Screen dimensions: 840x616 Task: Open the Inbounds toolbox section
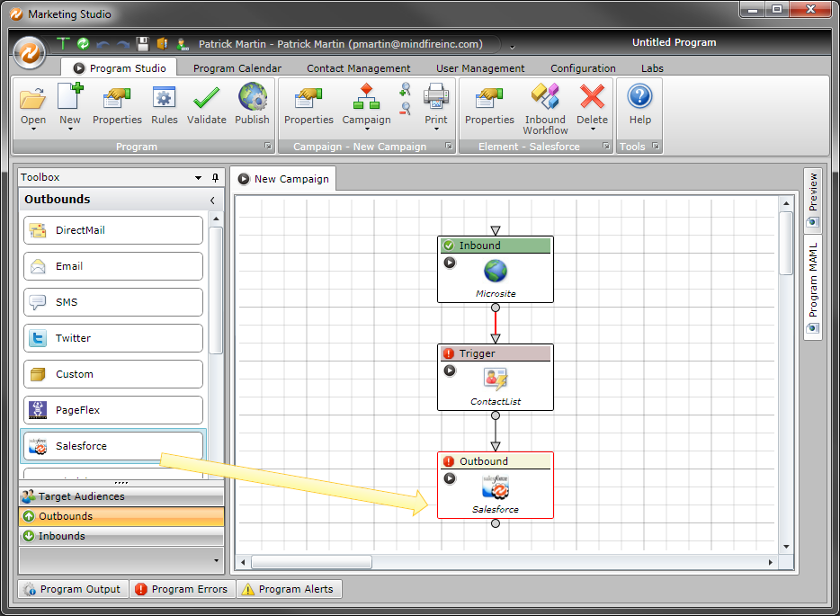[x=121, y=536]
